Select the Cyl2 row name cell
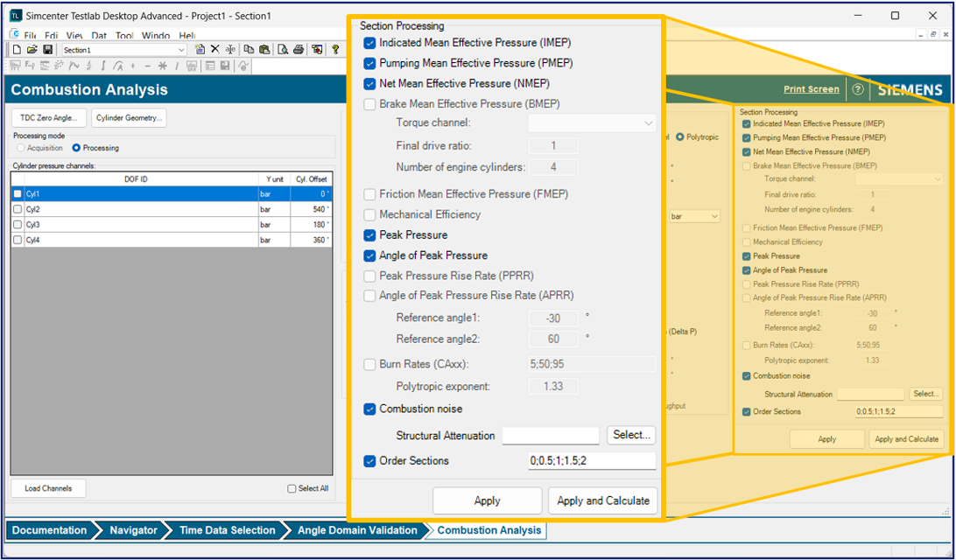Viewport: 956px width, 560px height. click(x=141, y=209)
